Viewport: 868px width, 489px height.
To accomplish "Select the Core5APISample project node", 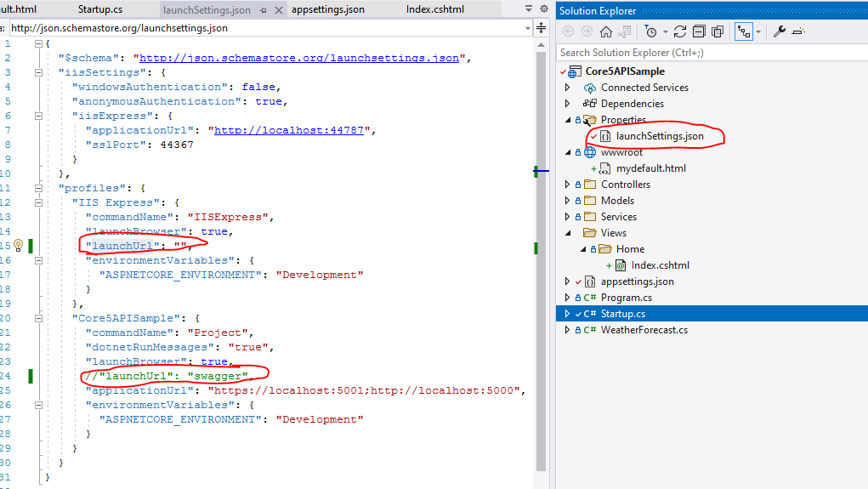I will [625, 71].
